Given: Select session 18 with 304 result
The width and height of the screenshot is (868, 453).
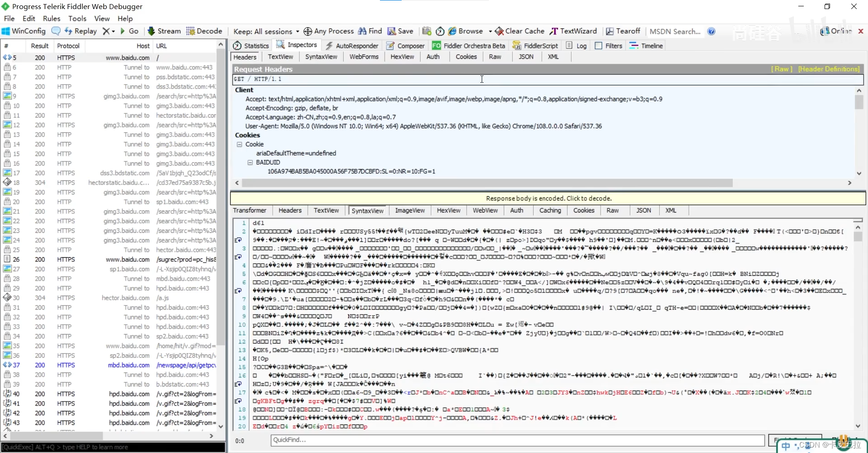Looking at the screenshot, I should point(109,183).
